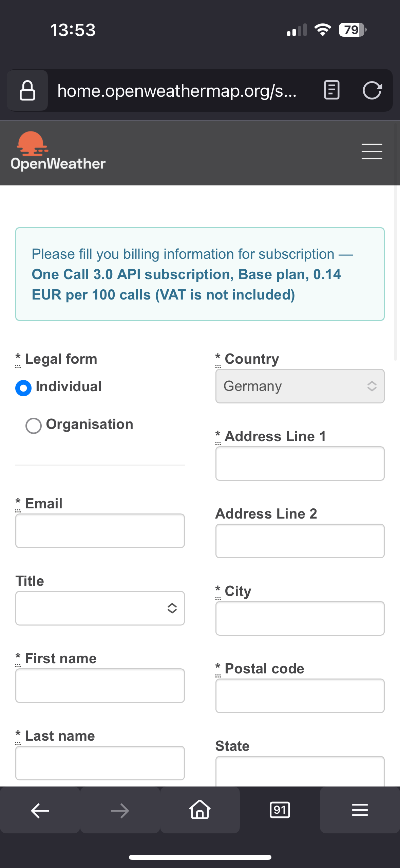Expand the Title dropdown
This screenshot has height=868, width=400.
click(100, 608)
